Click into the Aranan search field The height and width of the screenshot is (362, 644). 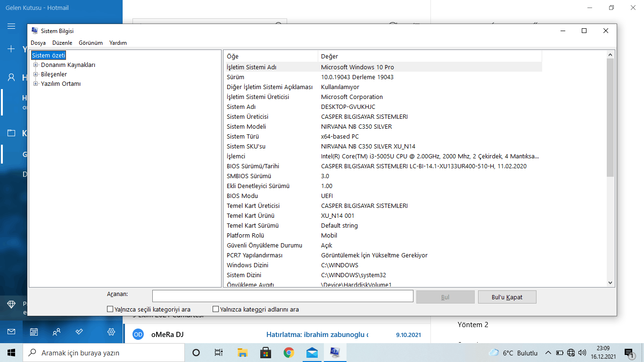coord(282,296)
